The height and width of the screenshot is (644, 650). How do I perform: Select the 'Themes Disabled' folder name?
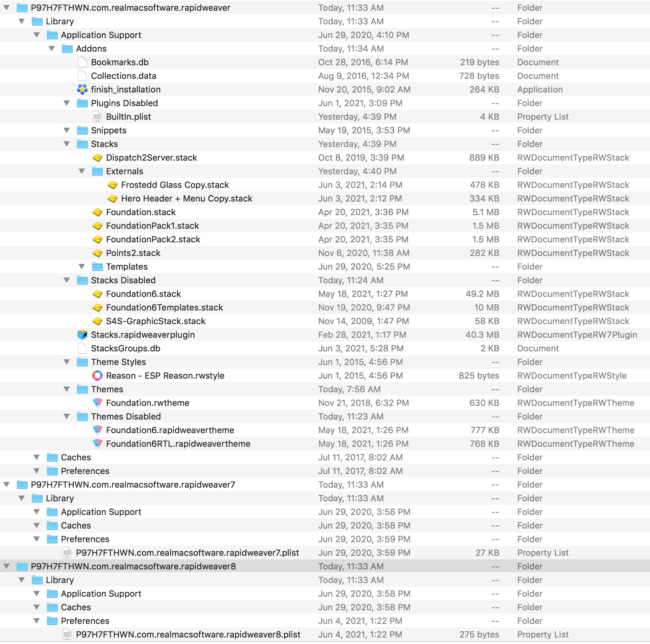click(x=126, y=416)
